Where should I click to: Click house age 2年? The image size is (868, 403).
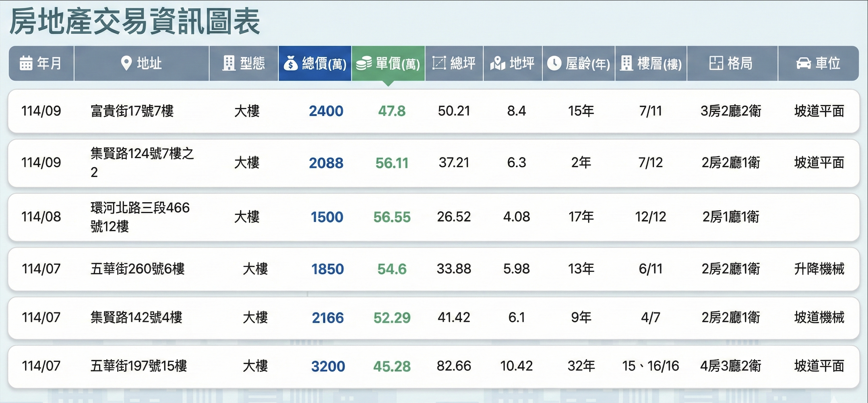click(x=581, y=163)
